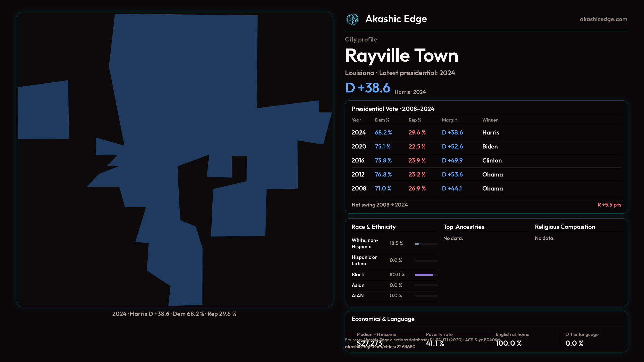644x362 pixels.
Task: Click the Margin column header
Action: point(449,120)
